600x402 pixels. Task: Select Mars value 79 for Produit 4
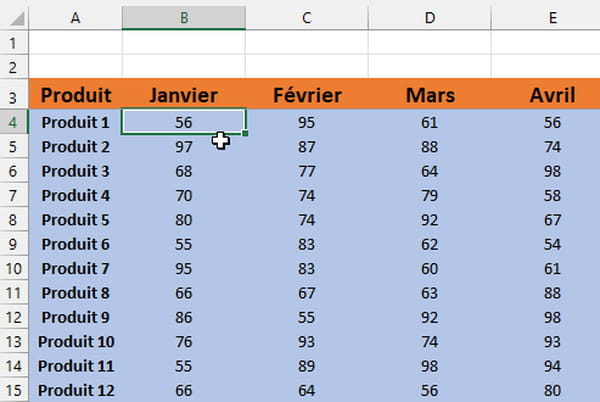(x=430, y=195)
